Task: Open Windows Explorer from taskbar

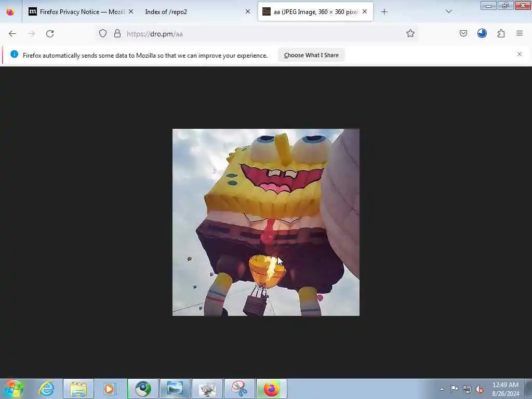Action: 78,389
